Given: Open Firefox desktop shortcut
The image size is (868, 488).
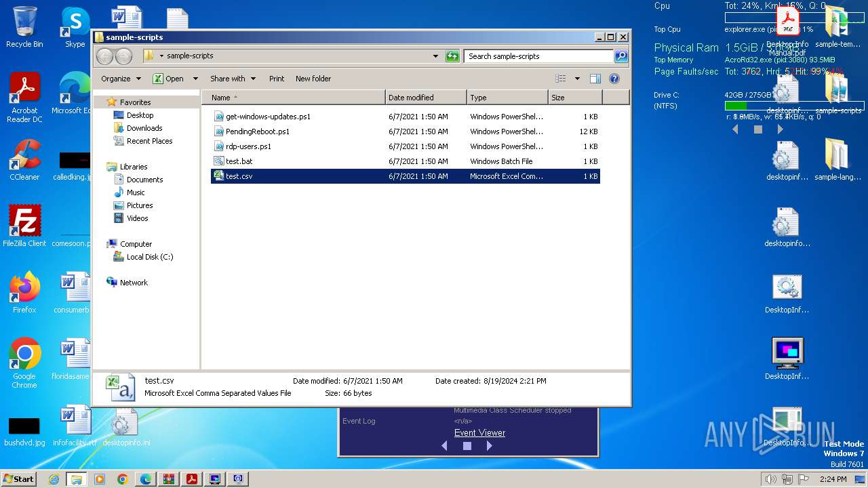Looking at the screenshot, I should [x=24, y=293].
